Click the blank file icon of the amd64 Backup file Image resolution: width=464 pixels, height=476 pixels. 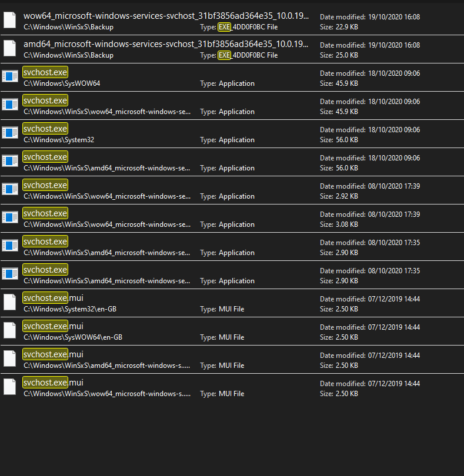click(10, 48)
